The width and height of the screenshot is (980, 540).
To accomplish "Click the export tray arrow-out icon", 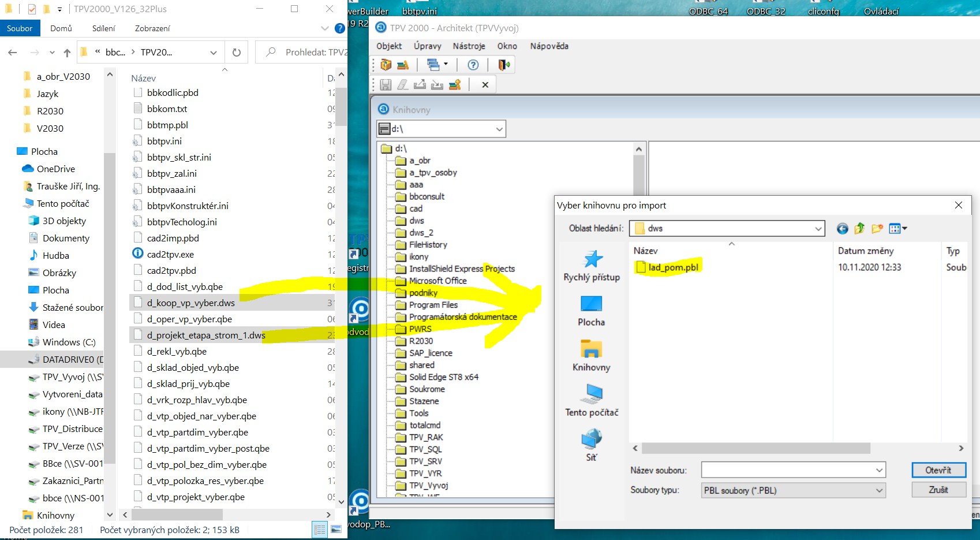I will click(420, 85).
